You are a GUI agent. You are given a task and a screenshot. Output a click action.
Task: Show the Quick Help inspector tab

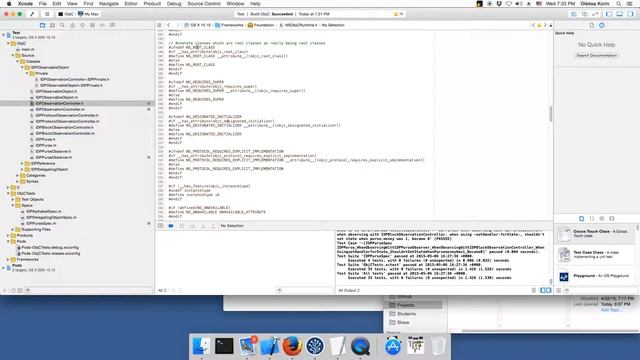click(x=602, y=25)
